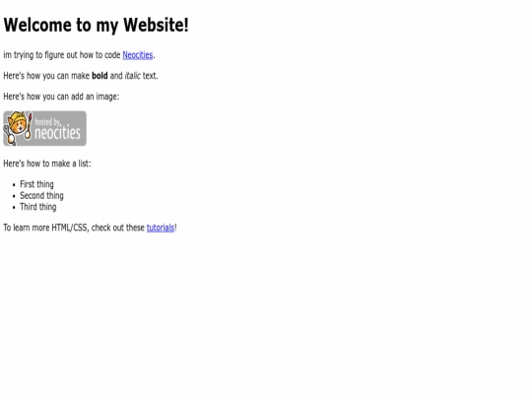Click the 'neocities' text in the badge
This screenshot has height=399, width=532.
tap(57, 133)
